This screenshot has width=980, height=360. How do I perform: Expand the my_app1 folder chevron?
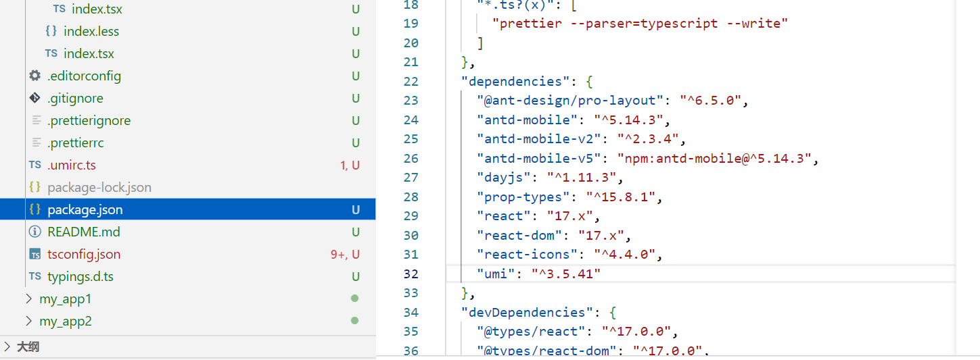(x=28, y=299)
